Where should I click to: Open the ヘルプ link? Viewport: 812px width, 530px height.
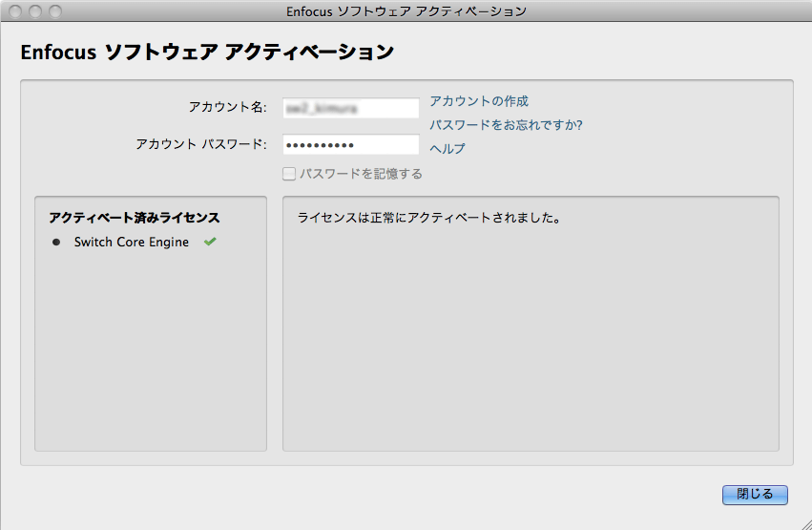[448, 149]
